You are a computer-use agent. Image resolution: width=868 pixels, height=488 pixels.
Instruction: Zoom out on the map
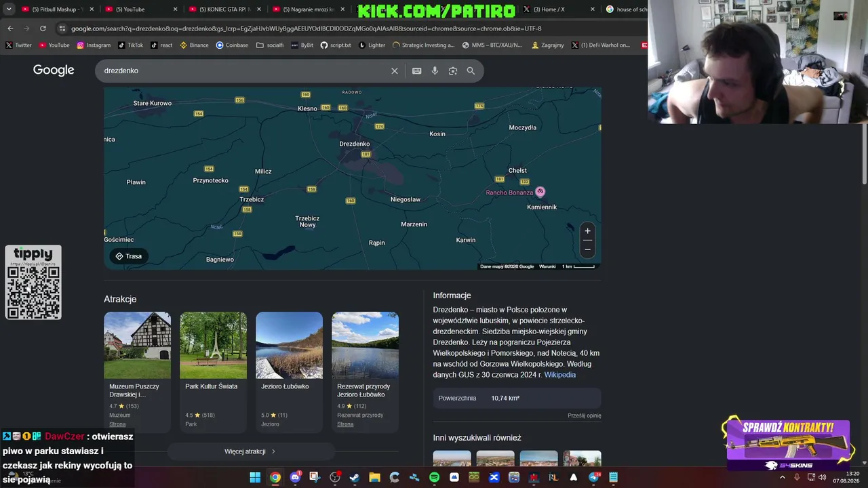click(588, 249)
